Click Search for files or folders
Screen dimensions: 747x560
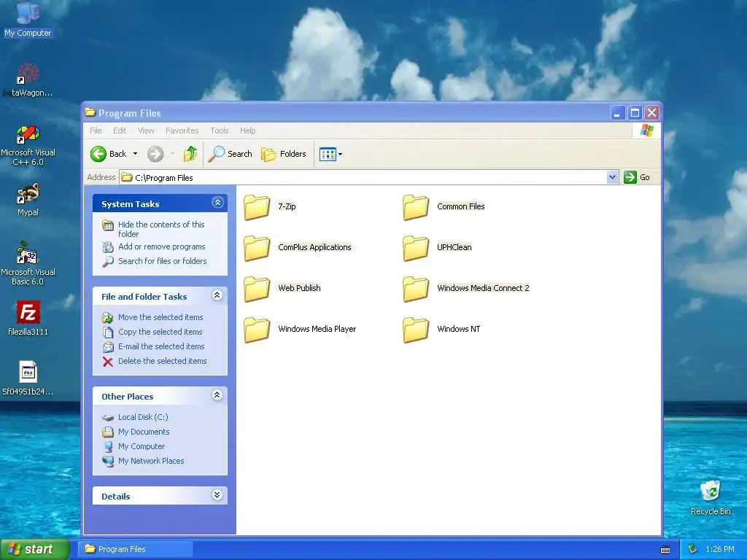pyautogui.click(x=163, y=261)
